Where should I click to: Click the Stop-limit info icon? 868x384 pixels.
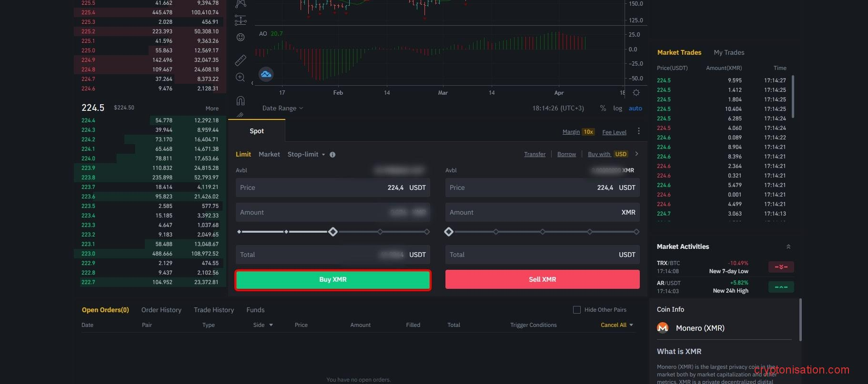[333, 155]
